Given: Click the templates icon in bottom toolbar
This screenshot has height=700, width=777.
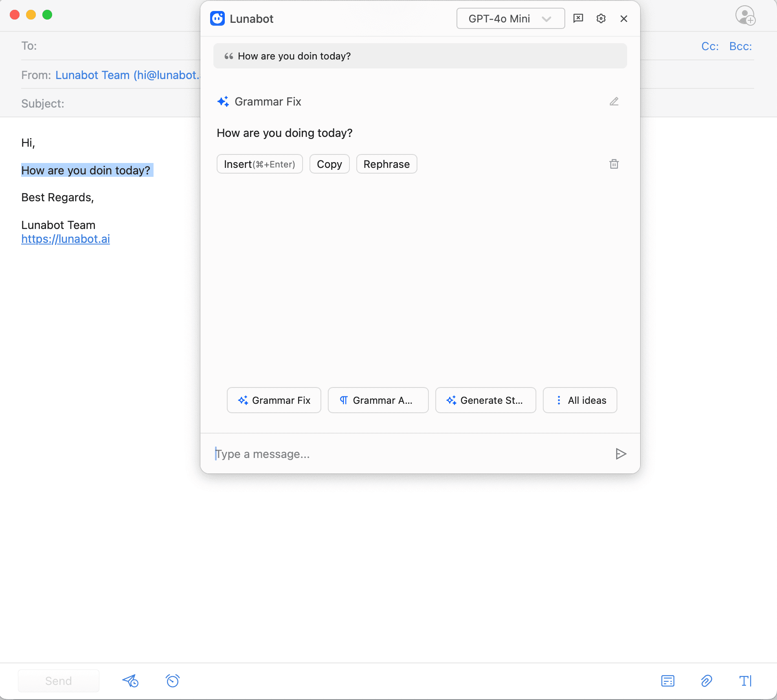Looking at the screenshot, I should pos(668,681).
